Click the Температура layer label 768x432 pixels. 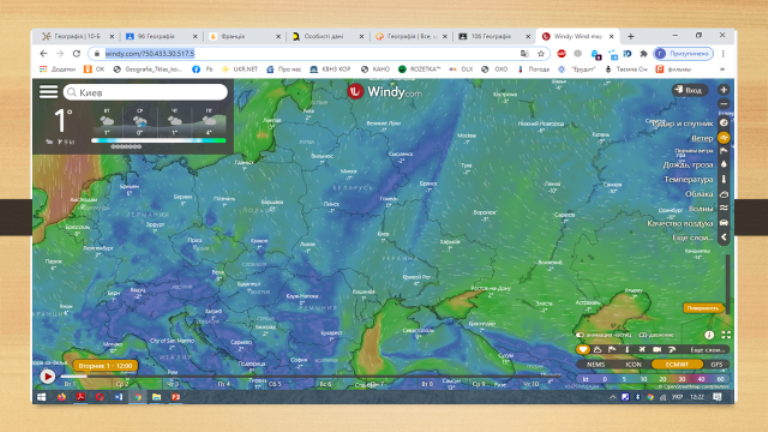[688, 179]
